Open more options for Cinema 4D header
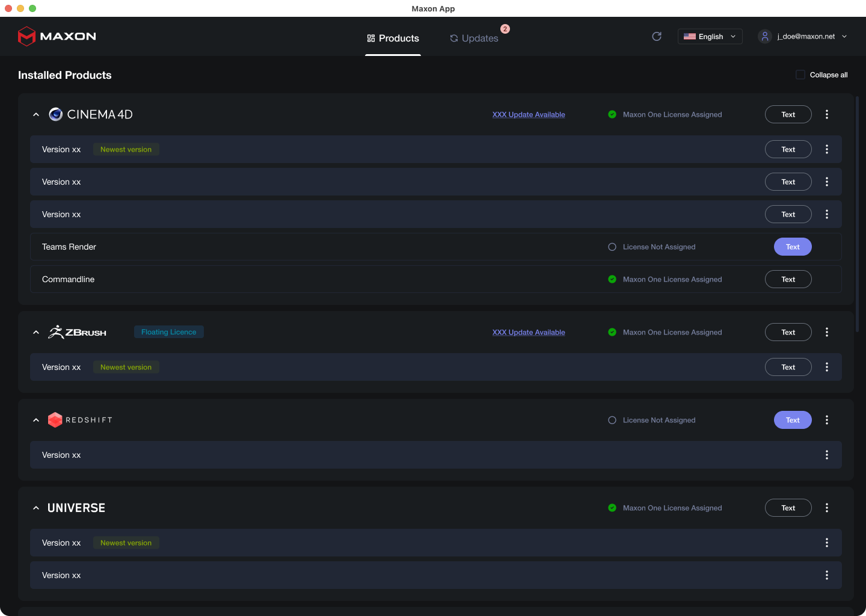This screenshot has height=616, width=866. pyautogui.click(x=827, y=114)
